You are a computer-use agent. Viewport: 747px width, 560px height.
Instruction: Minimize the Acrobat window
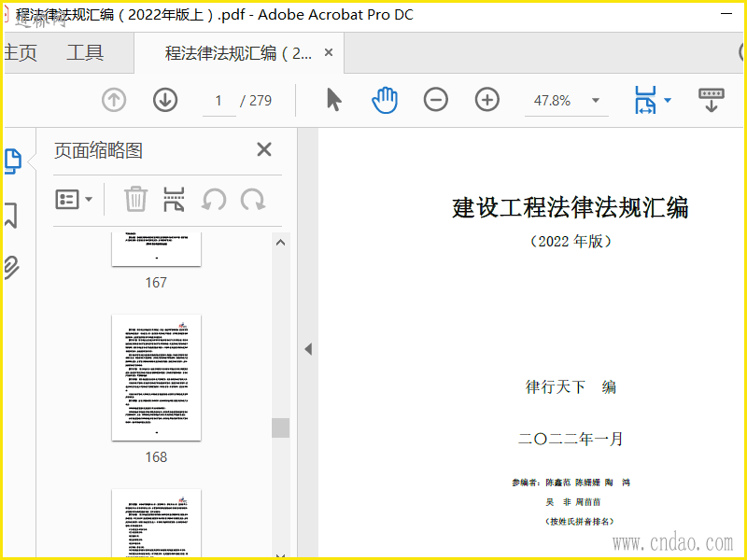[x=726, y=14]
